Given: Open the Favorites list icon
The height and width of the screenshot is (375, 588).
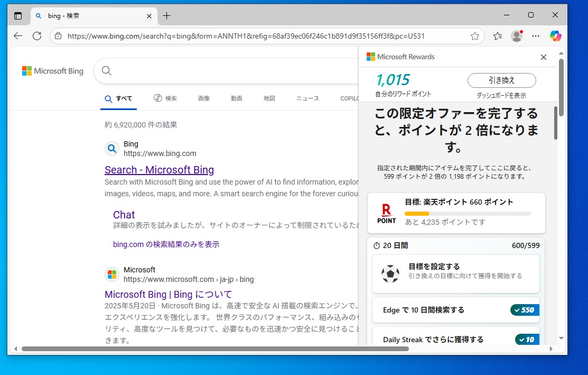Looking at the screenshot, I should click(498, 36).
